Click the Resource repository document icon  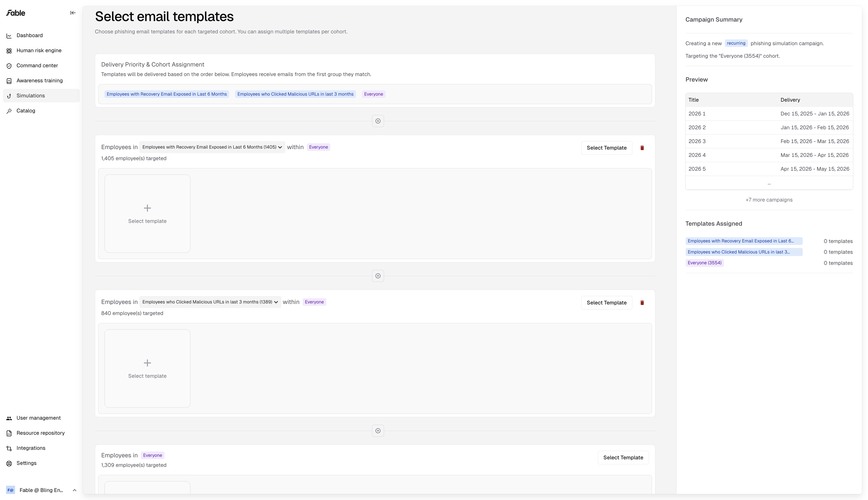9,433
